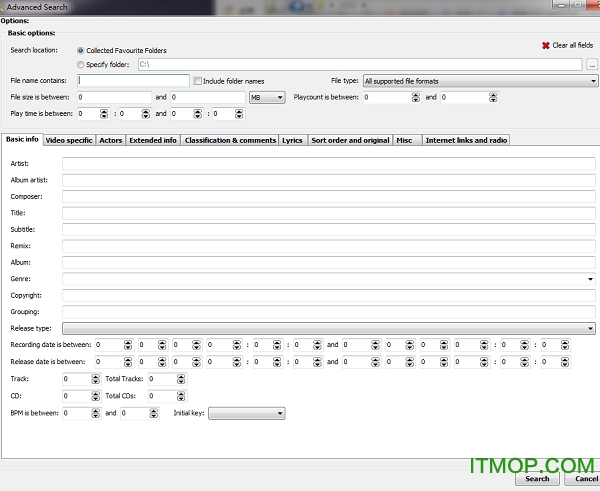Click first Release date spinner arrows
This screenshot has height=491, width=600.
(128, 362)
